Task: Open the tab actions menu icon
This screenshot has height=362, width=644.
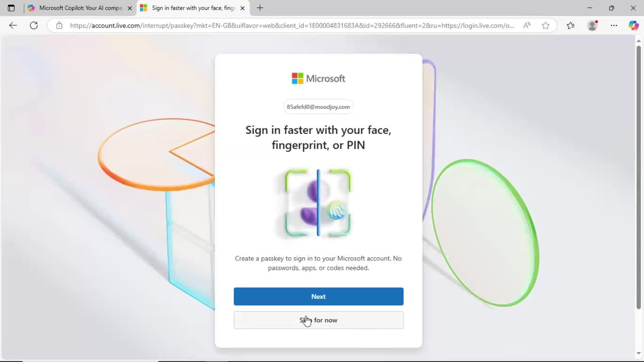Action: [11, 8]
